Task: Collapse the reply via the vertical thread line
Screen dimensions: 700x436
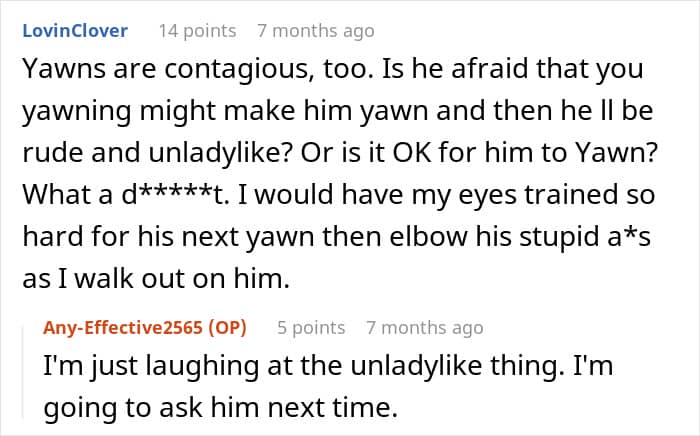Action: pyautogui.click(x=24, y=372)
